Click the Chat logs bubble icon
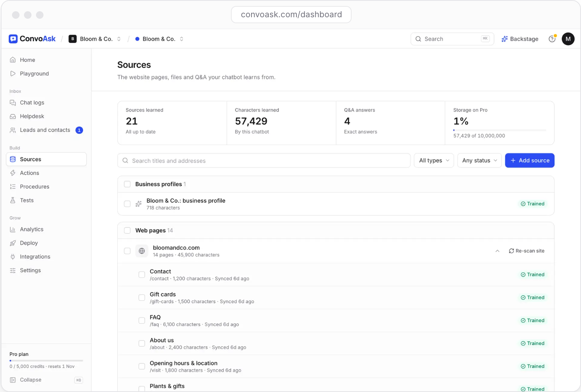The image size is (581, 392). [x=13, y=103]
